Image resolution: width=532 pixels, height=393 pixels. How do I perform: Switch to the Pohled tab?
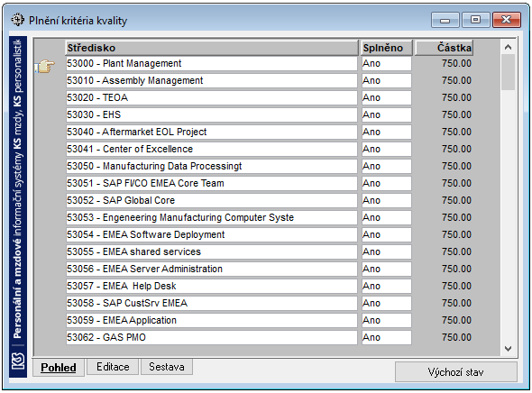(x=59, y=368)
